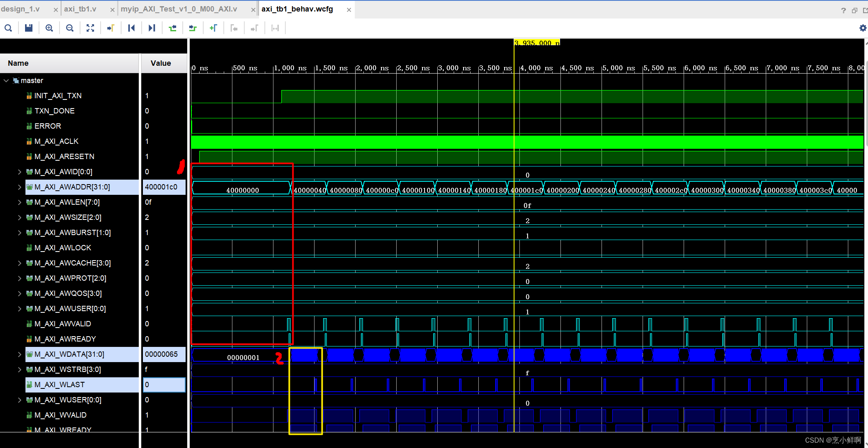Click the 3,935.000 ns cursor flag
The image size is (868, 448).
(537, 43)
